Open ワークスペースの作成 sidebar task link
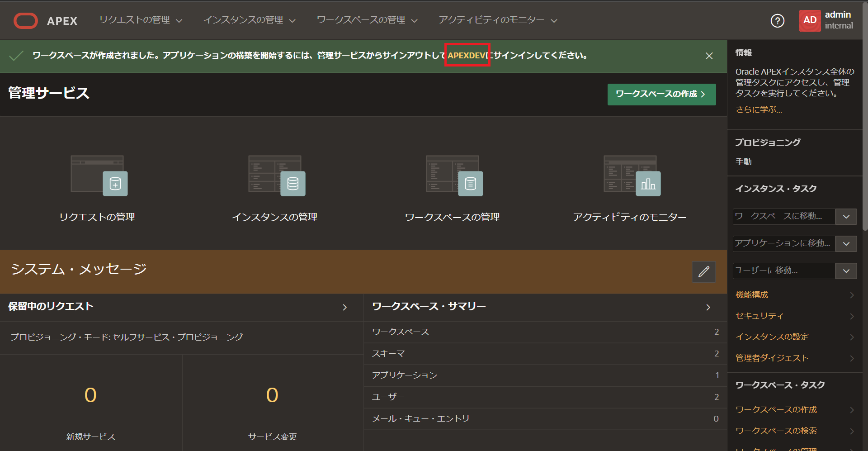 [x=776, y=410]
